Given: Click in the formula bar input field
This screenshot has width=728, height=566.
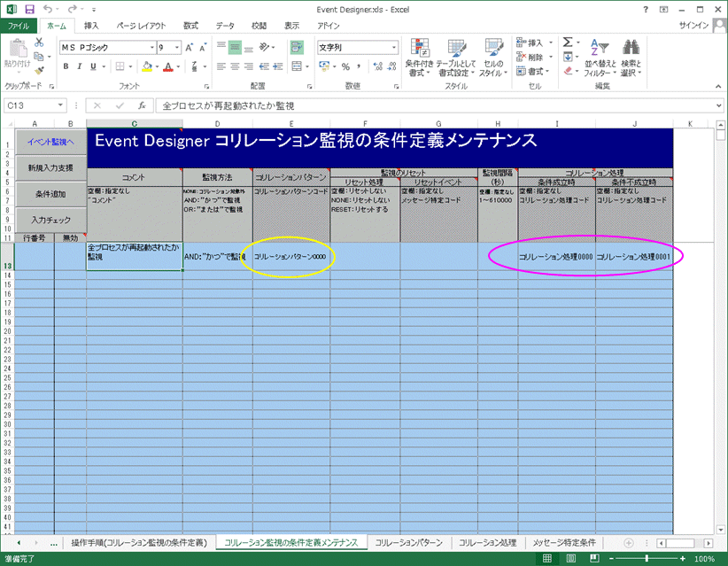Looking at the screenshot, I should [435, 106].
